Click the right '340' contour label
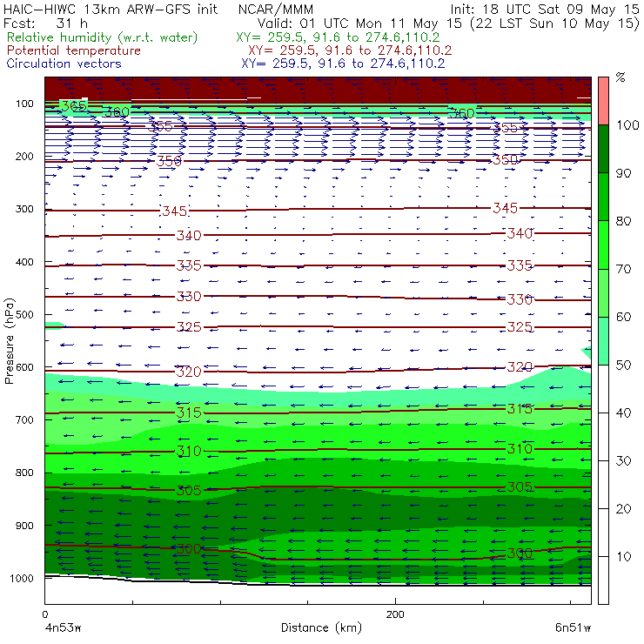 [x=520, y=233]
